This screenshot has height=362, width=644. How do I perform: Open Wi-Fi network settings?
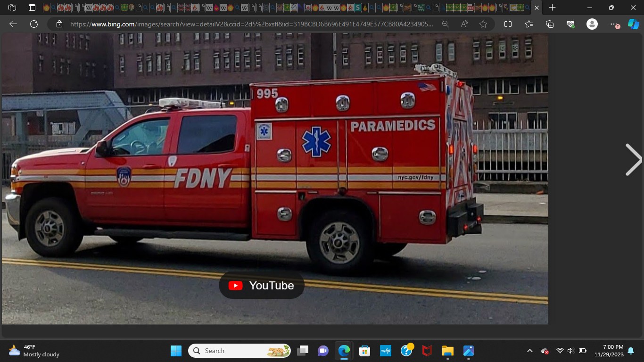click(560, 351)
